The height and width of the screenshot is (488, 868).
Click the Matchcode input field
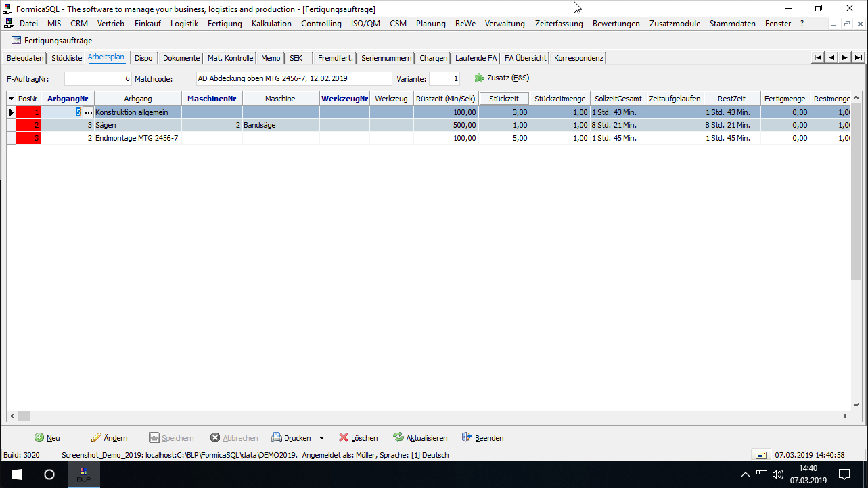[x=294, y=79]
